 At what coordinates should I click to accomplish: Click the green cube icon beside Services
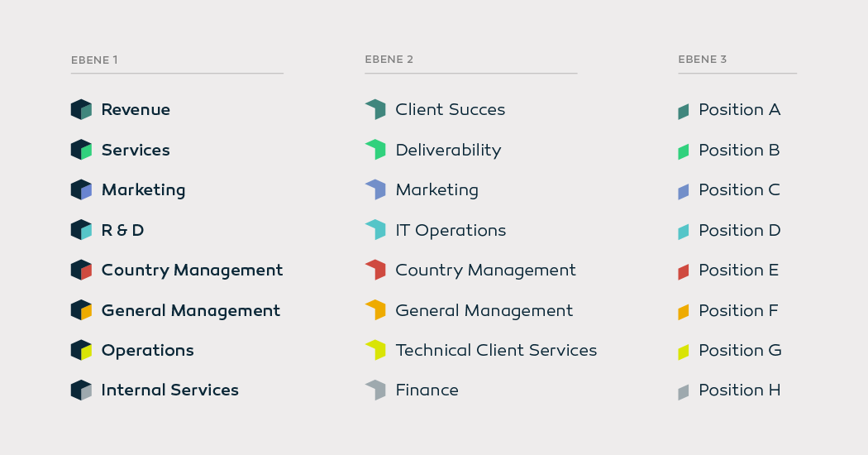(81, 150)
